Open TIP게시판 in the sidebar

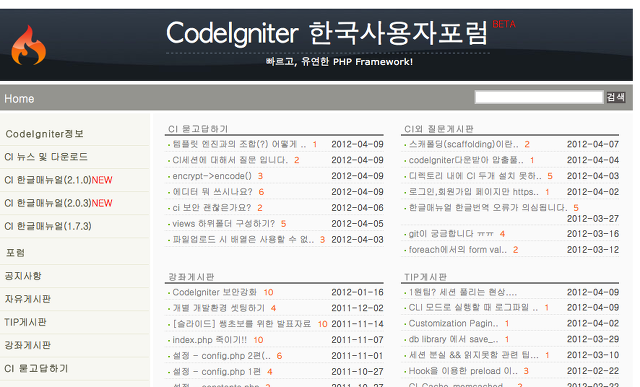(25, 322)
